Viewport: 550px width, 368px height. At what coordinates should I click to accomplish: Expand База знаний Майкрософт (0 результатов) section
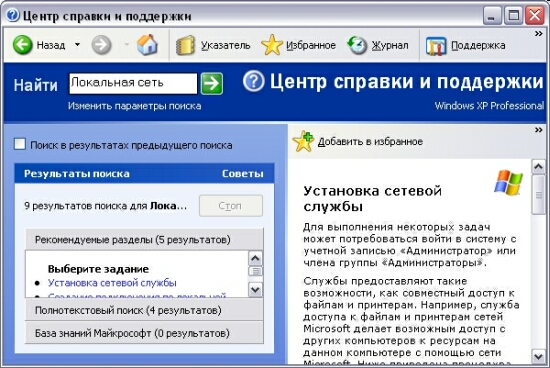(x=144, y=333)
